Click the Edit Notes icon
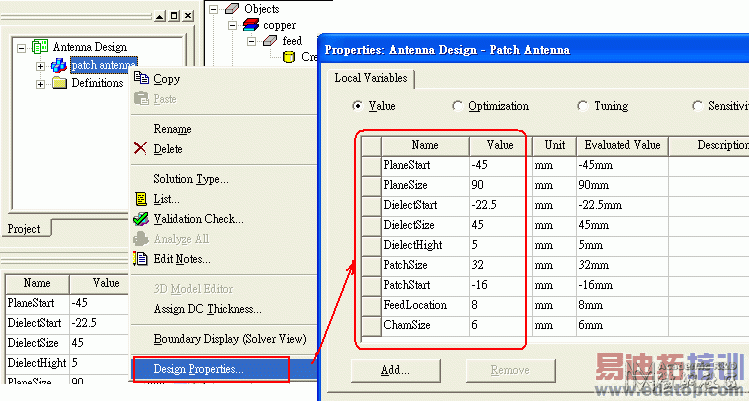749x401 pixels. (x=141, y=259)
